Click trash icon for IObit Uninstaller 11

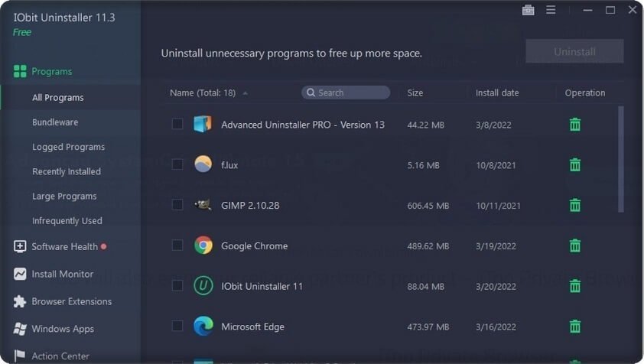click(x=575, y=285)
